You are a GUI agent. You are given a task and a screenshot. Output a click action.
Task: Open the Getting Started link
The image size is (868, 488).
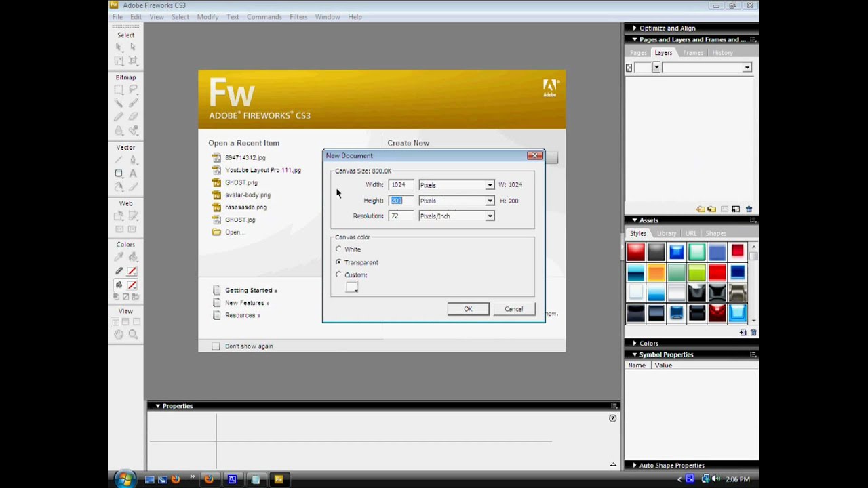click(x=251, y=291)
